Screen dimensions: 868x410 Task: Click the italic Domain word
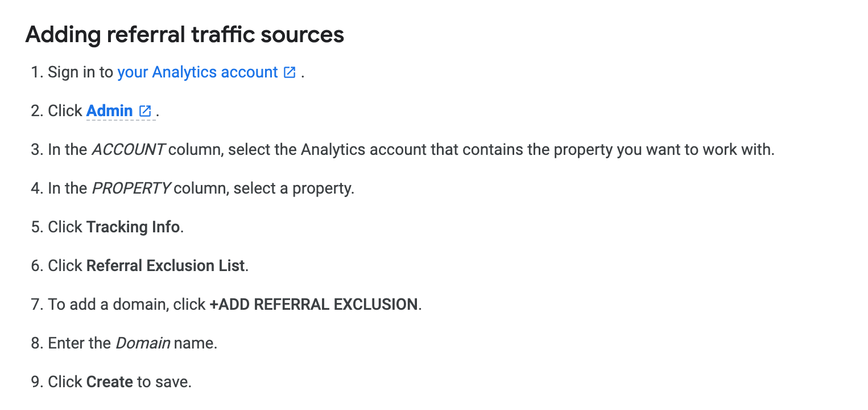143,343
